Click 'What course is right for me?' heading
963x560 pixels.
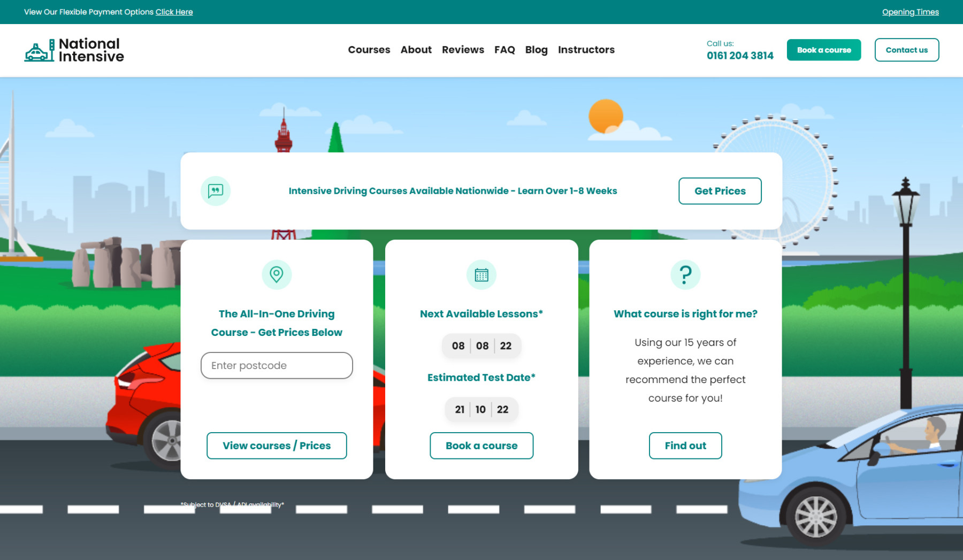(x=685, y=314)
